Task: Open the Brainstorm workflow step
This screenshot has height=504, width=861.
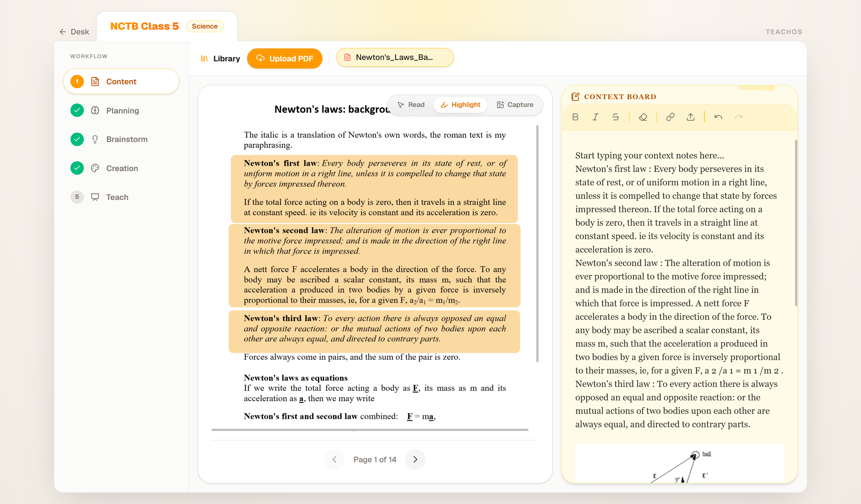Action: coord(121,139)
